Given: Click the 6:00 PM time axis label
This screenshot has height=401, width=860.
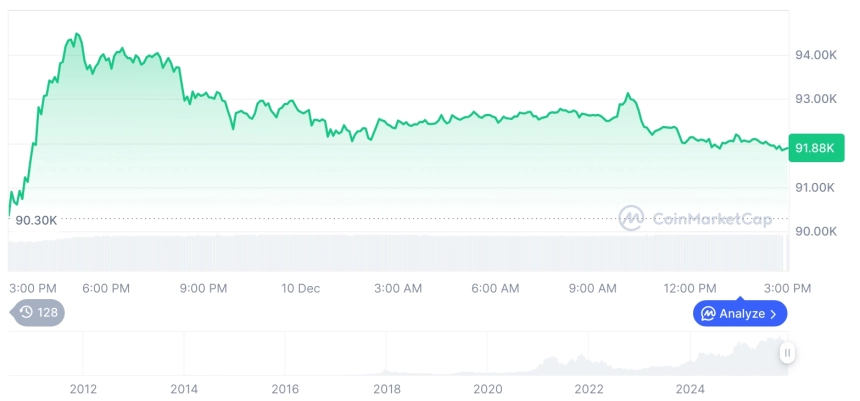Looking at the screenshot, I should point(106,288).
